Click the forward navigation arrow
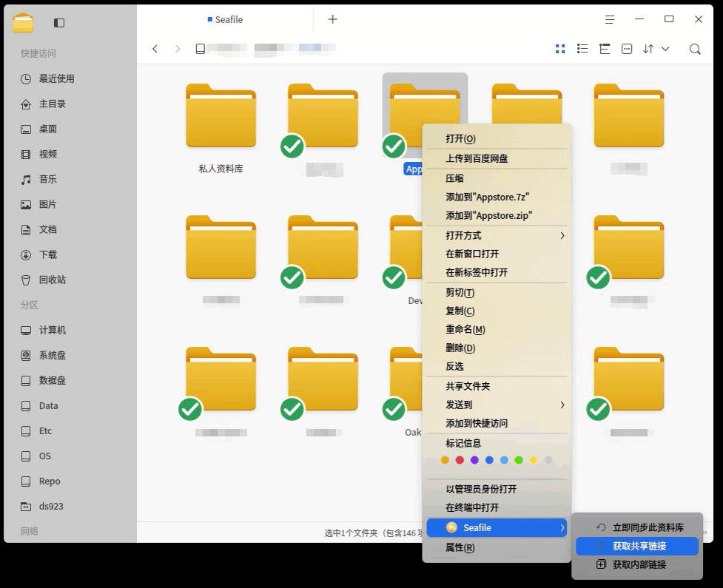Viewport: 723px width, 588px height. click(178, 49)
